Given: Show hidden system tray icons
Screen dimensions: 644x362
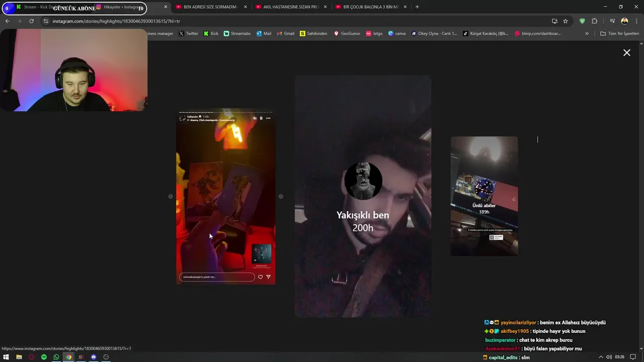Looking at the screenshot, I should click(x=601, y=357).
